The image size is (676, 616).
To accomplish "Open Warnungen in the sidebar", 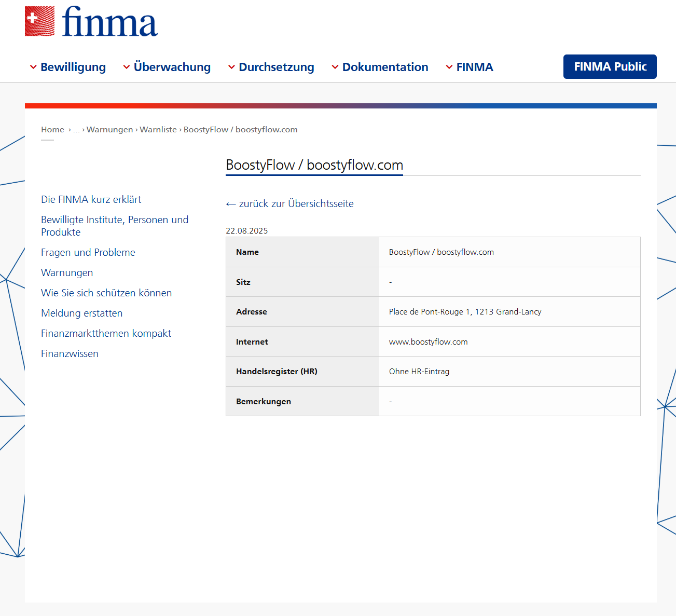I will point(67,272).
